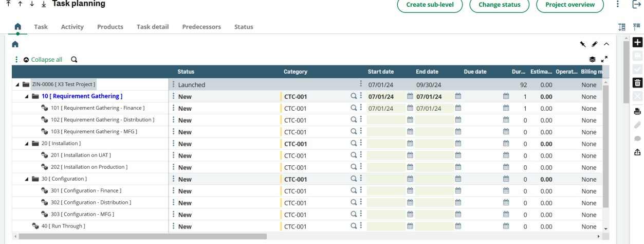Viewport: 644px width, 244px height.
Task: Maximize the grid with the expand-arrows icon
Action: coord(604,60)
